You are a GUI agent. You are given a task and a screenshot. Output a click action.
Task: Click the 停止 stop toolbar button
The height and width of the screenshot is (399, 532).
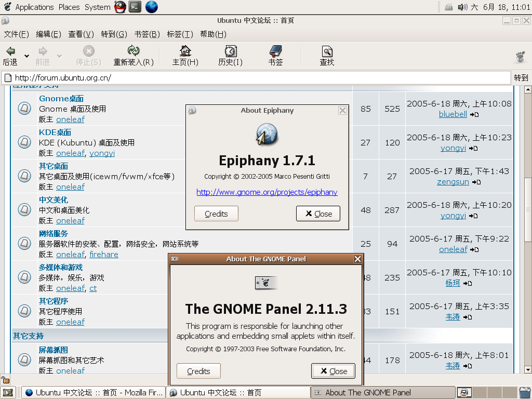pos(88,56)
